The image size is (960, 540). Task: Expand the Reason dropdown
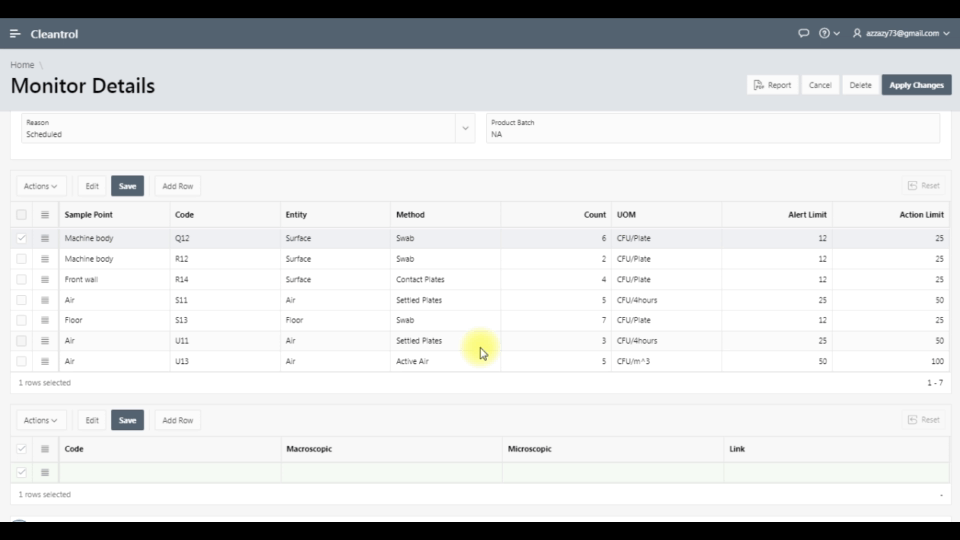[464, 128]
